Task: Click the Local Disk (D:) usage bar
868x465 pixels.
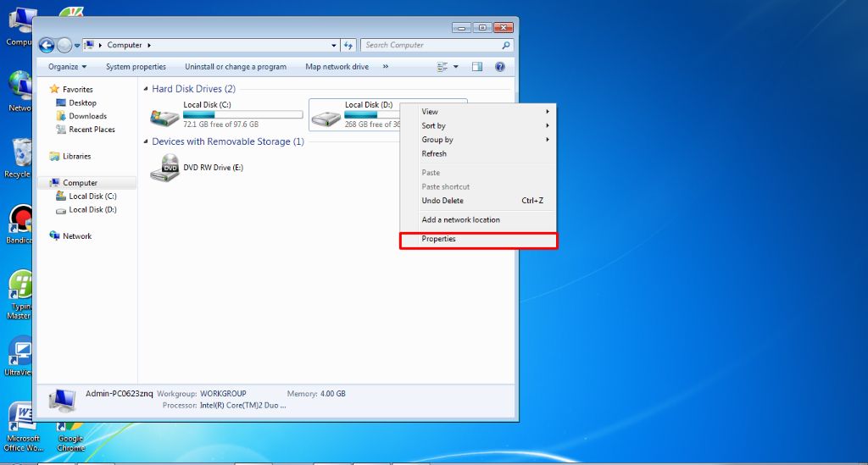Action: click(x=371, y=115)
